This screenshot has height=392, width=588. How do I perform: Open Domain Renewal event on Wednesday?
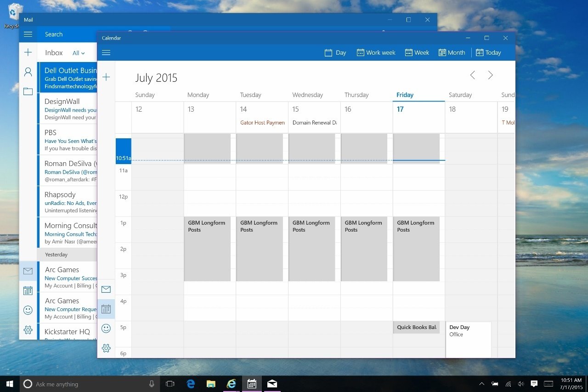(x=315, y=123)
